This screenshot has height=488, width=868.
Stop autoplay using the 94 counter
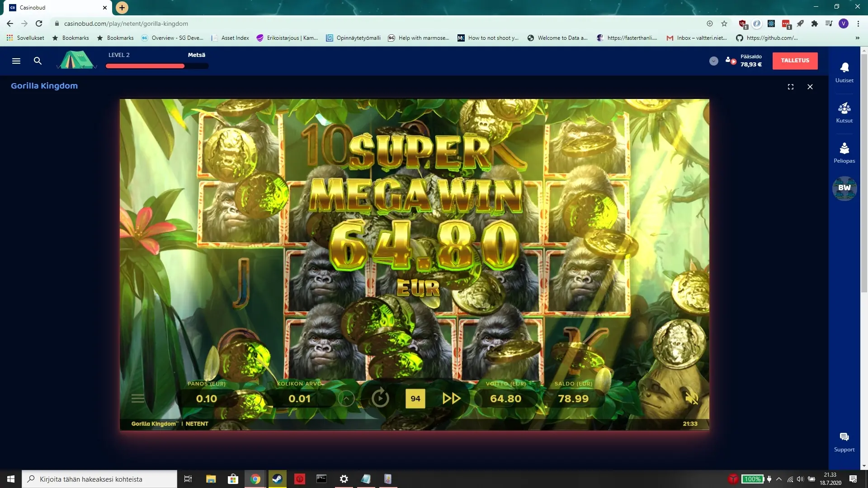415,399
